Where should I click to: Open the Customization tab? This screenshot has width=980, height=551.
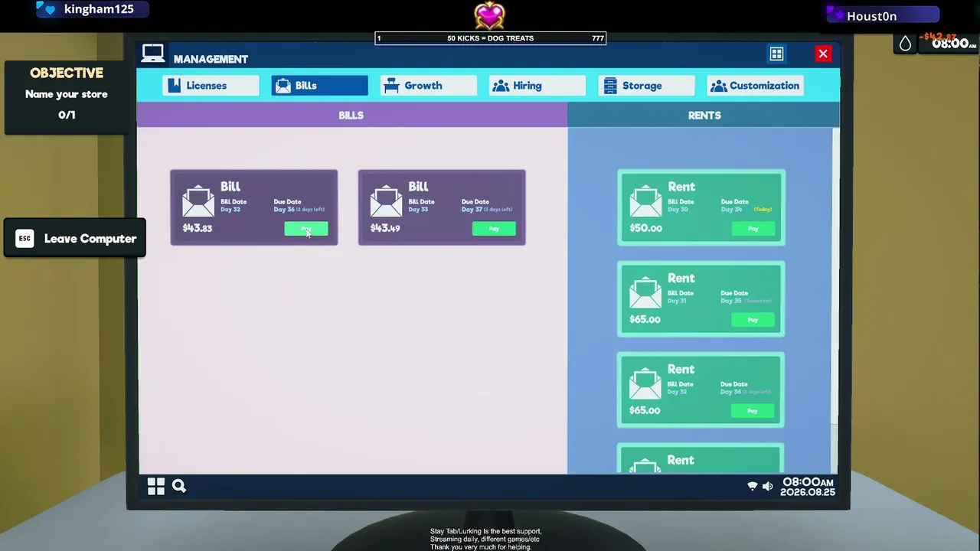click(x=756, y=86)
